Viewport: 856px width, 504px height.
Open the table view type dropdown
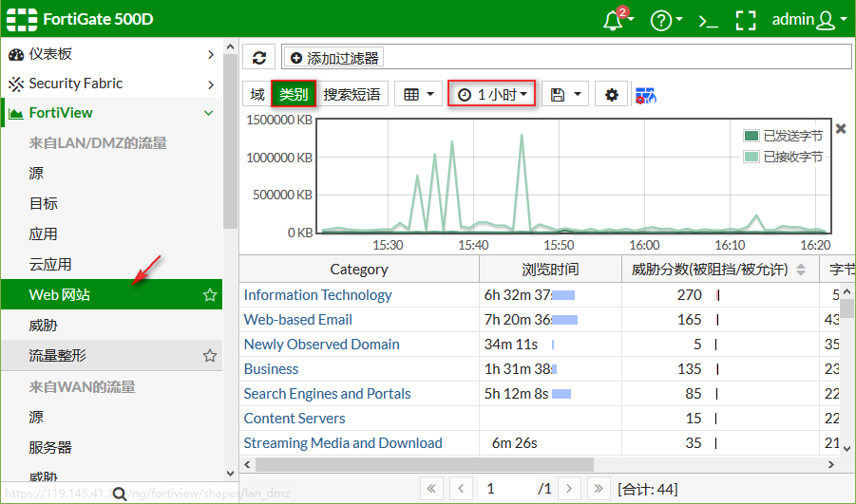(x=418, y=94)
